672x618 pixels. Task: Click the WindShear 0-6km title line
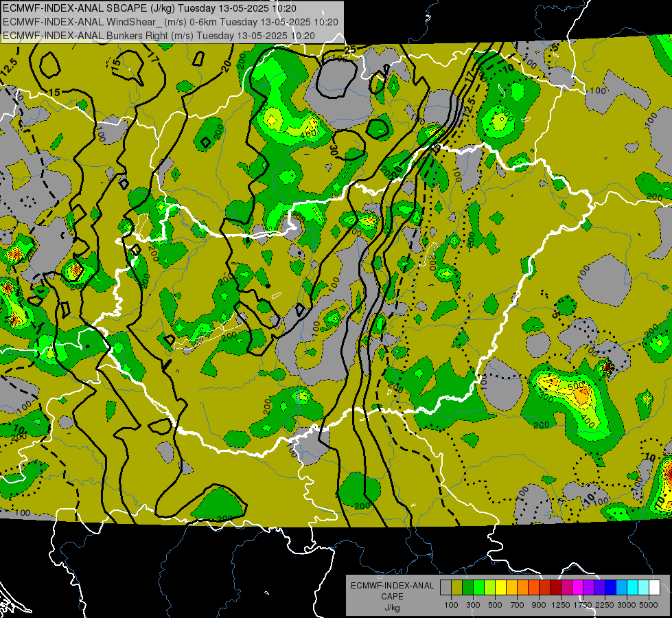tap(170, 22)
